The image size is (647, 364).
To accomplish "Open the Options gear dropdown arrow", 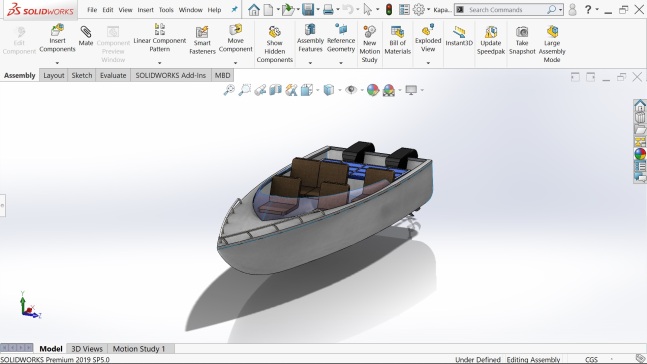I will pyautogui.click(x=428, y=9).
